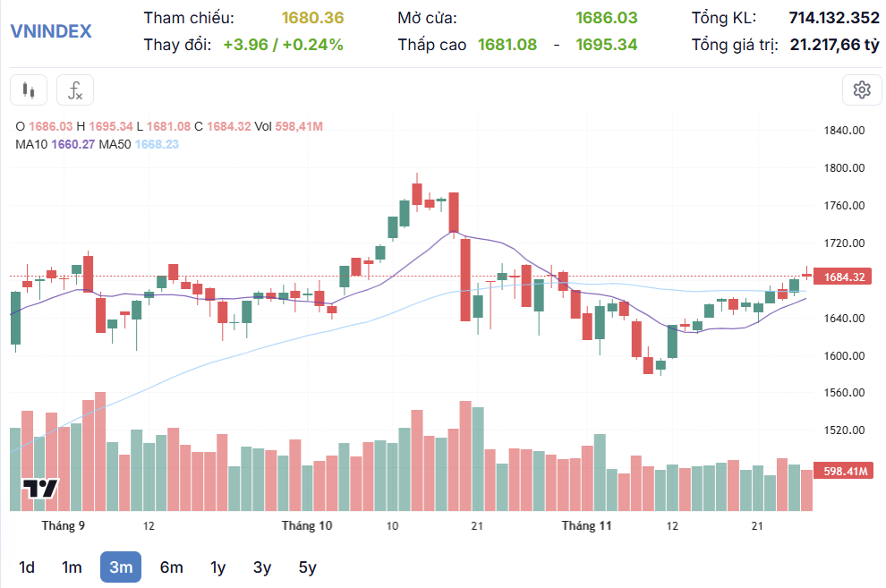Click the VNINDEX ticker title
The height and width of the screenshot is (588, 886).
point(51,31)
